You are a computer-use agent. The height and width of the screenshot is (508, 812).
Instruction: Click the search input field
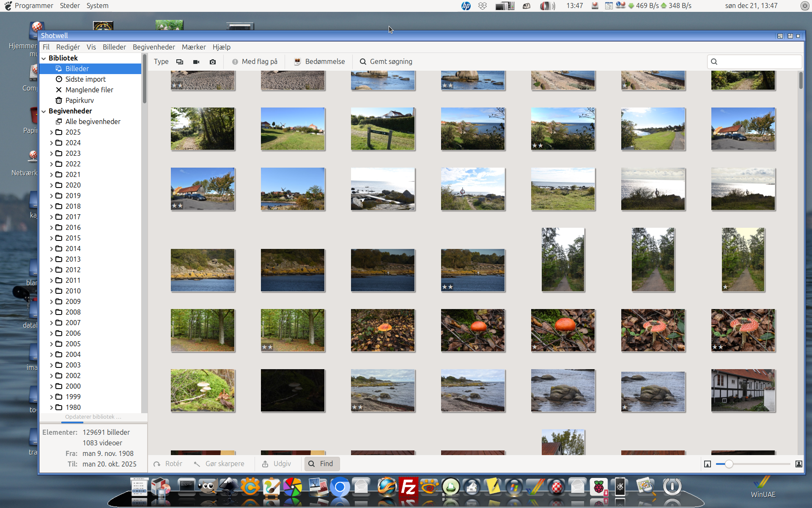pyautogui.click(x=754, y=62)
